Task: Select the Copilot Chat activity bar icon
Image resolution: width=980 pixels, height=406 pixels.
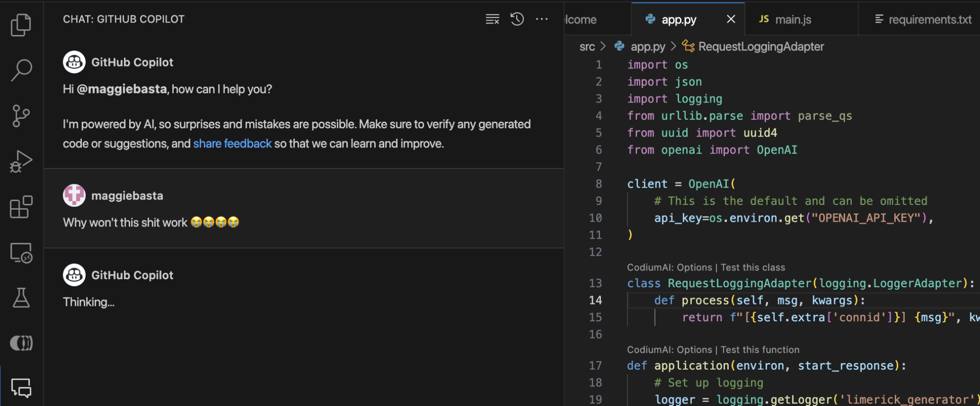Action: coord(21,388)
